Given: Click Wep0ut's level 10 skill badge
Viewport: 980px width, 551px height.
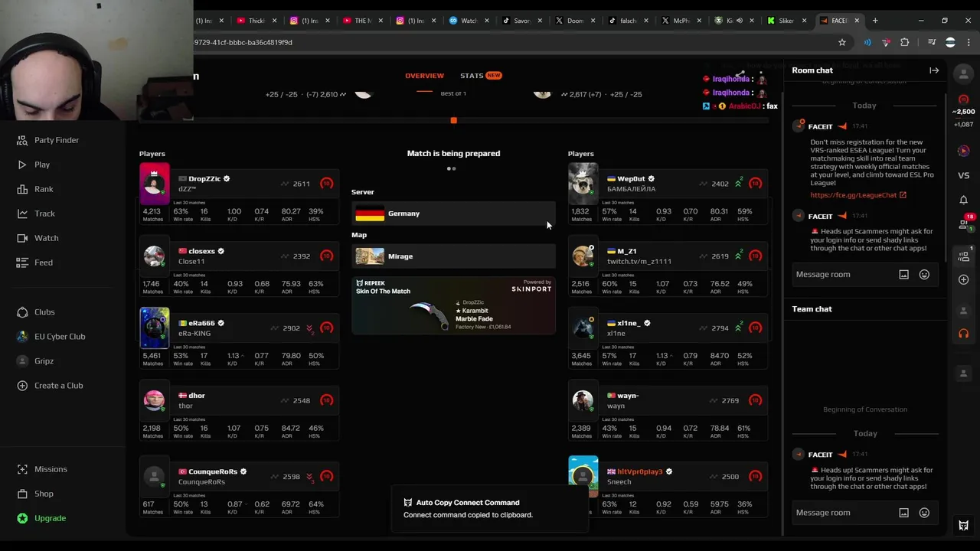Looking at the screenshot, I should [756, 184].
